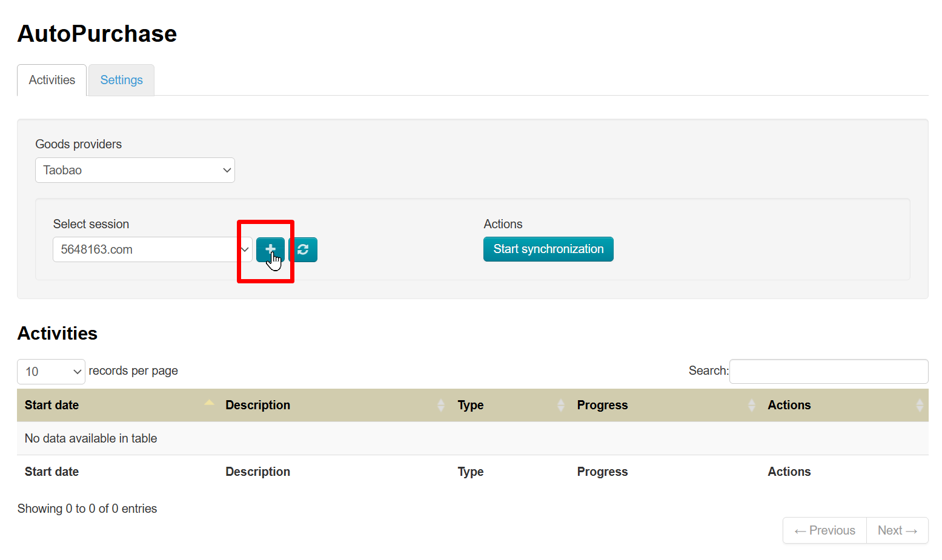Click the AutoPurchase page heading
Image resolution: width=942 pixels, height=560 pixels.
click(x=97, y=34)
